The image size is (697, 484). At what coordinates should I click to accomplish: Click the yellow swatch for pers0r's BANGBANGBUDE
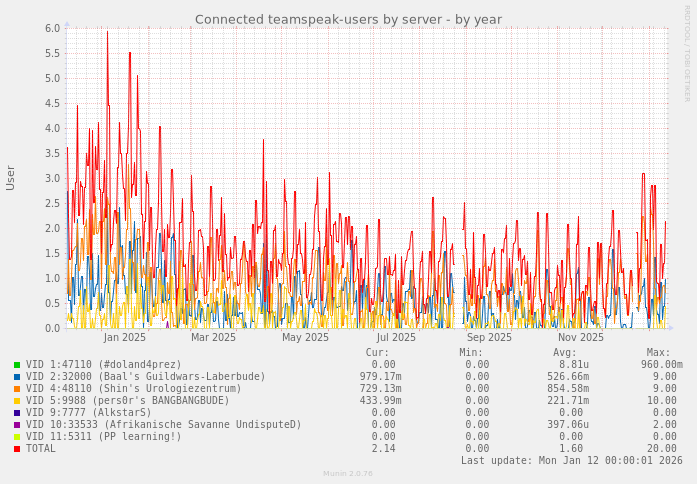click(17, 401)
